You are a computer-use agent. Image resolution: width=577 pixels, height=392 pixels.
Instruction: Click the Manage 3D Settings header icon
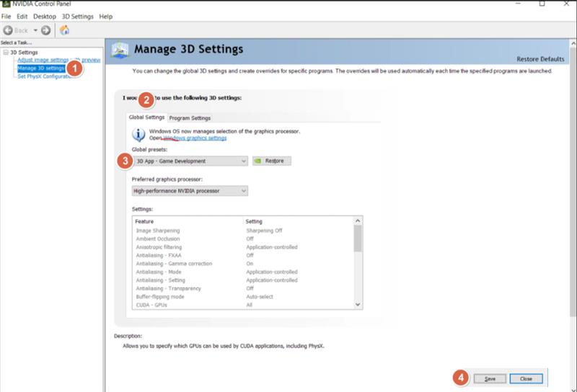pyautogui.click(x=120, y=50)
